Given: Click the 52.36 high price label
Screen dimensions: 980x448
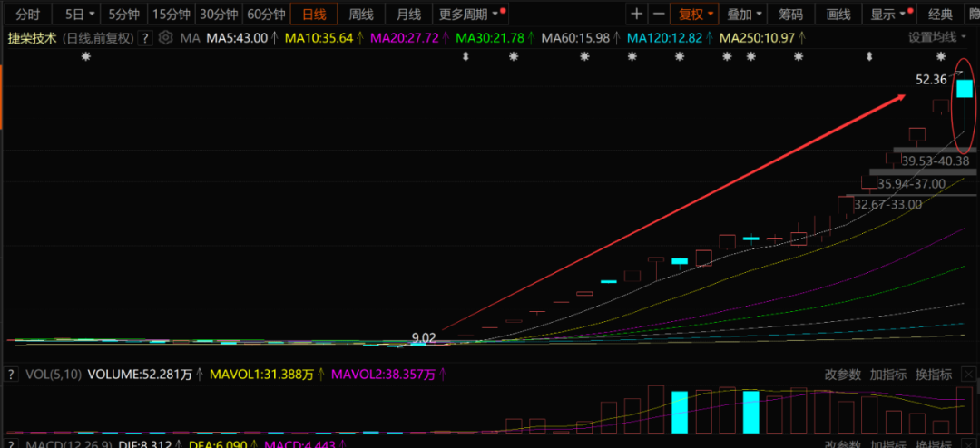Looking at the screenshot, I should point(931,80).
